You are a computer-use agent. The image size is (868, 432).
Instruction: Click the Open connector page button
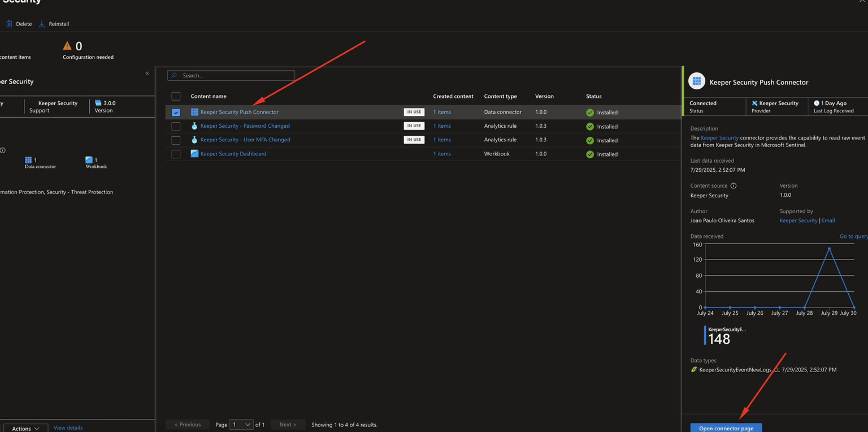[726, 428]
